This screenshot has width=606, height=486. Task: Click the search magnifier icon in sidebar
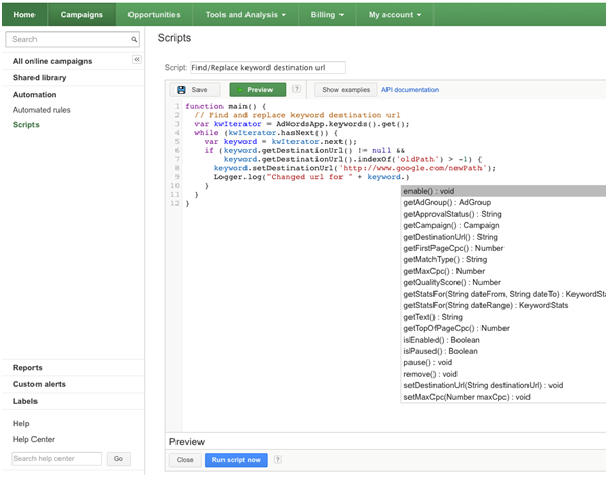point(136,39)
